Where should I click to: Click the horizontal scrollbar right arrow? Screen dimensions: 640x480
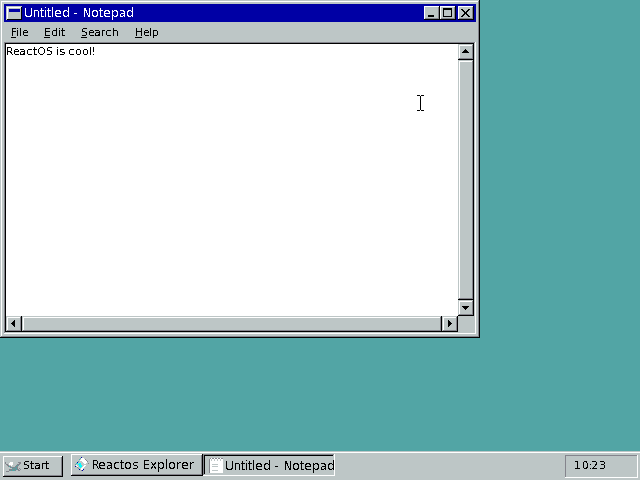449,324
